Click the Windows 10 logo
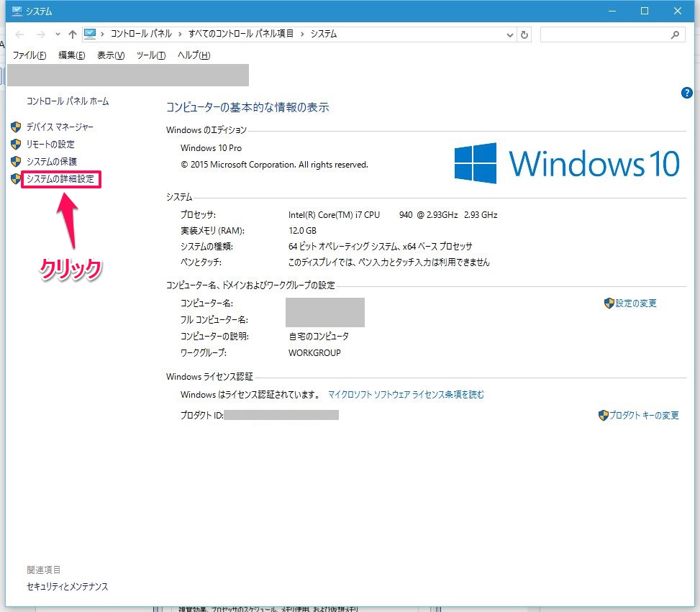The width and height of the screenshot is (700, 612). pos(568,163)
